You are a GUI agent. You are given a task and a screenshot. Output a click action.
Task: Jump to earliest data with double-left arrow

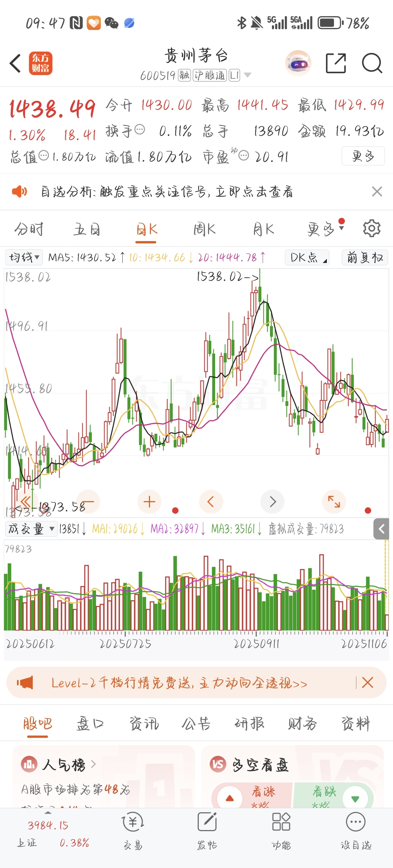coord(26,502)
